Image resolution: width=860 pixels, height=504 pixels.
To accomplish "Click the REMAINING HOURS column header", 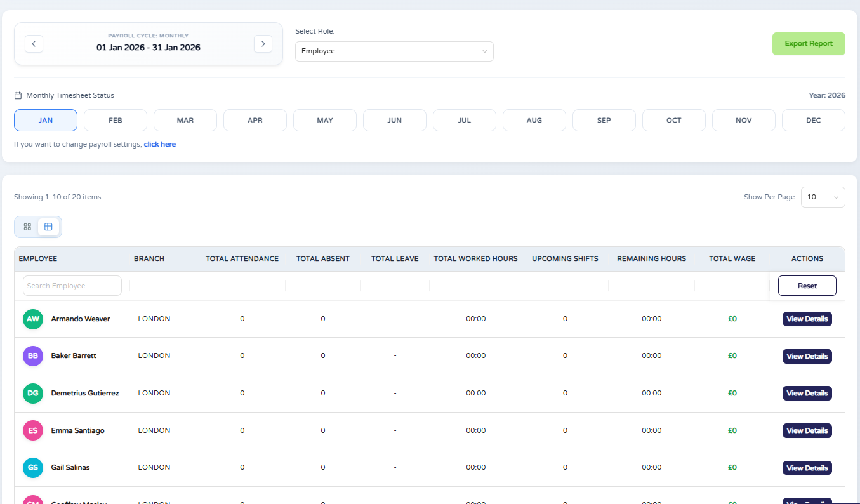I will point(652,259).
